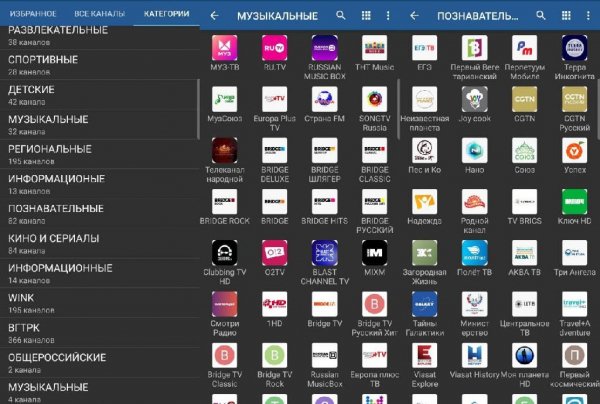Screen dimensions: 600x404
Task: Select the BRIDGE ROCK channel
Action: [225, 202]
